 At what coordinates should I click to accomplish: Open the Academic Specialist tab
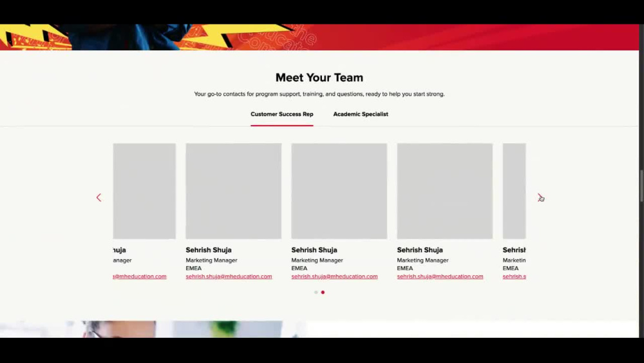(361, 114)
